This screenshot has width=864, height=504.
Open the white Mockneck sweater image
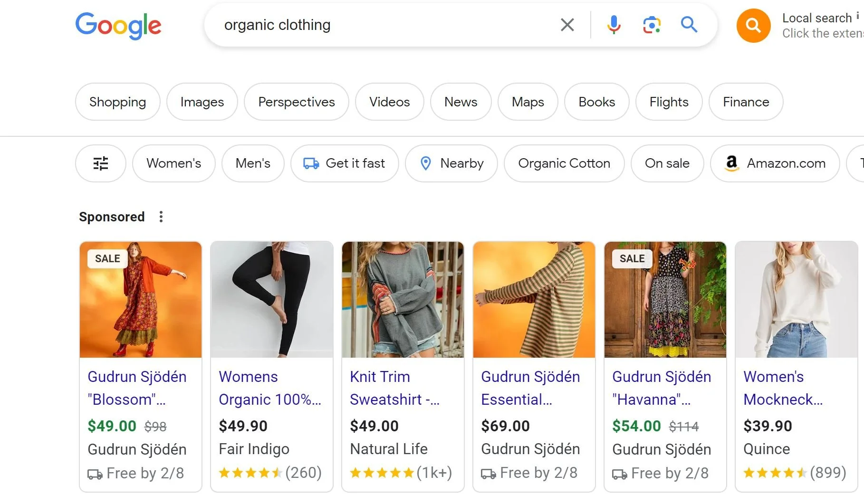click(x=797, y=299)
